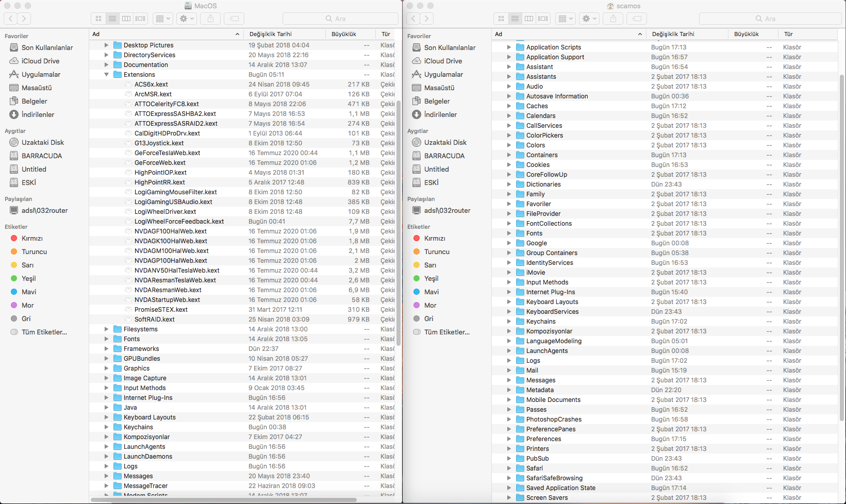
Task: Enable Cover Flow view in MacOS window
Action: tap(140, 19)
